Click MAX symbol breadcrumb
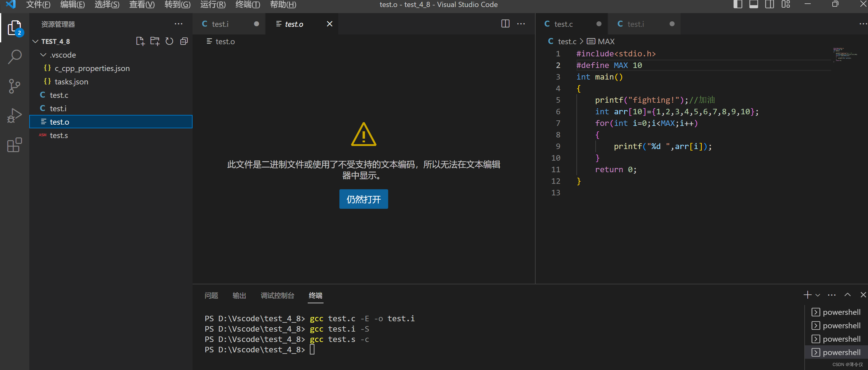This screenshot has width=868, height=370. pyautogui.click(x=601, y=41)
